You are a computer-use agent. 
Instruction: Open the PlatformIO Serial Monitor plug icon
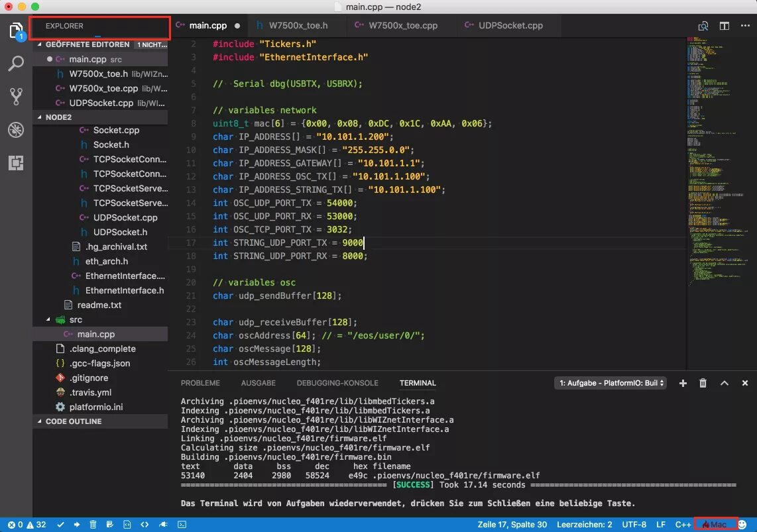pos(163,524)
